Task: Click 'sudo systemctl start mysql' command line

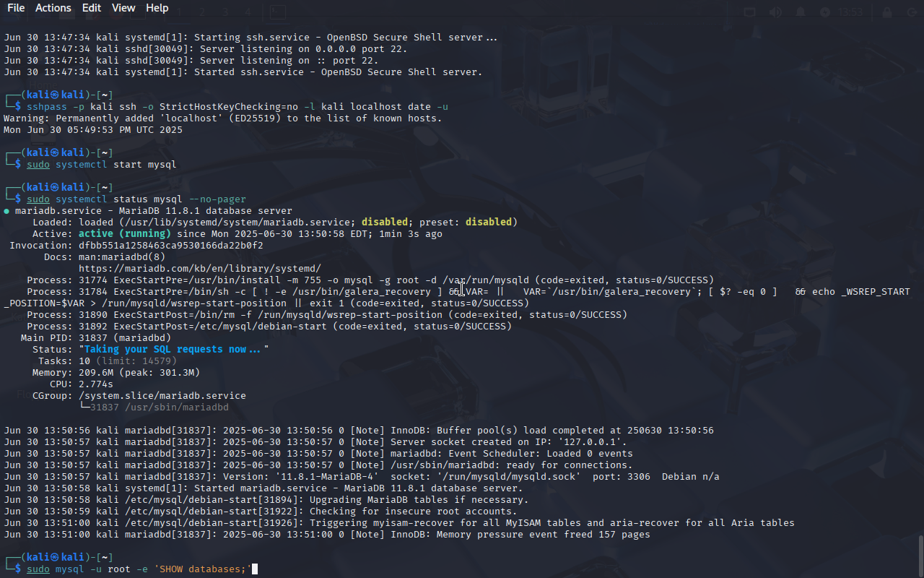Action: 102,165
